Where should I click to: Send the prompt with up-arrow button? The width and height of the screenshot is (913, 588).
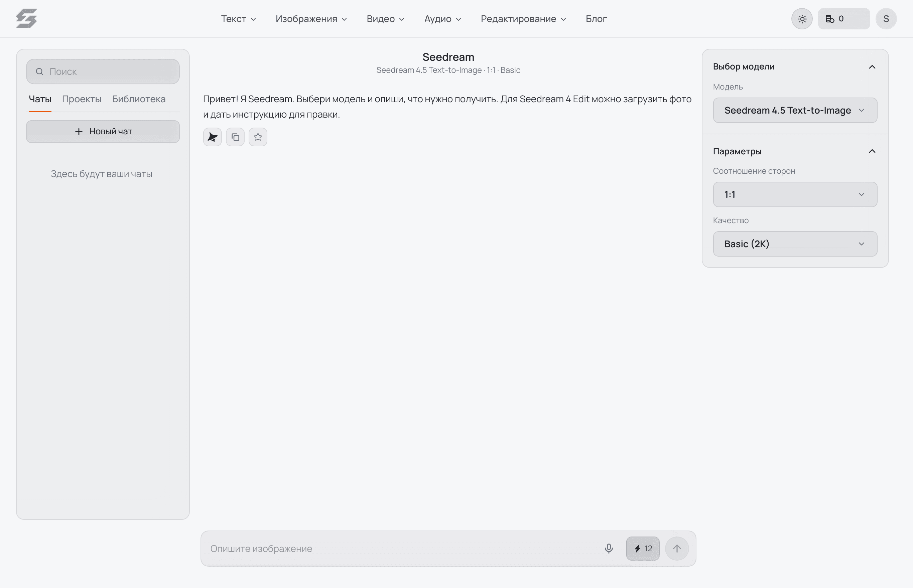(x=677, y=549)
